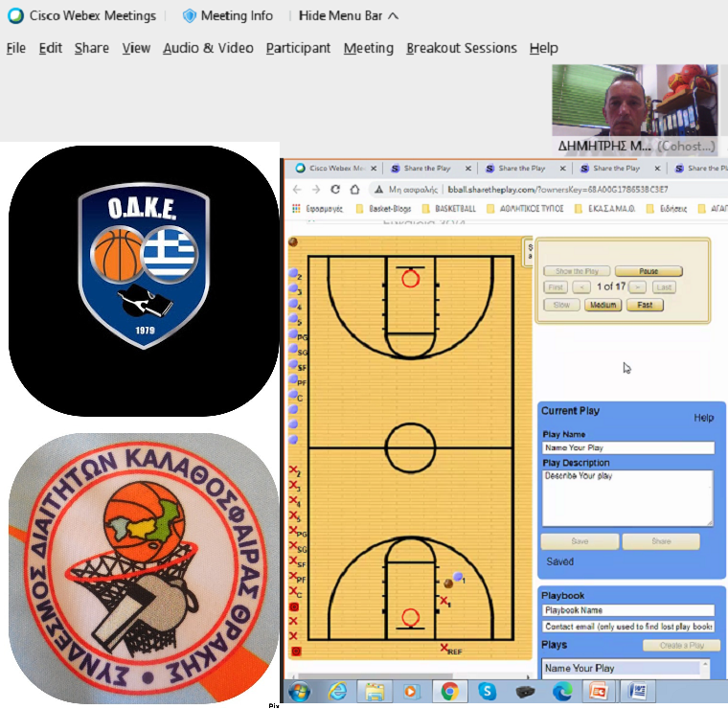This screenshot has width=728, height=709.
Task: Go to the browser home page
Action: tap(354, 190)
